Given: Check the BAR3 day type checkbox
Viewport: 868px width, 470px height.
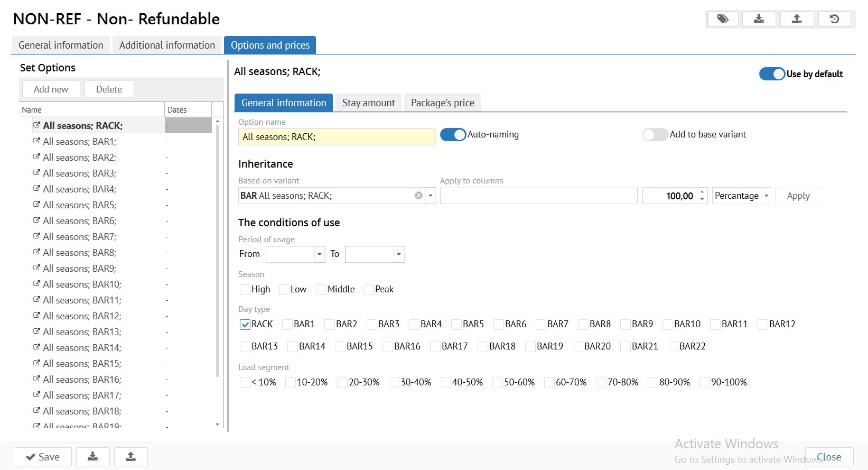Looking at the screenshot, I should [372, 325].
